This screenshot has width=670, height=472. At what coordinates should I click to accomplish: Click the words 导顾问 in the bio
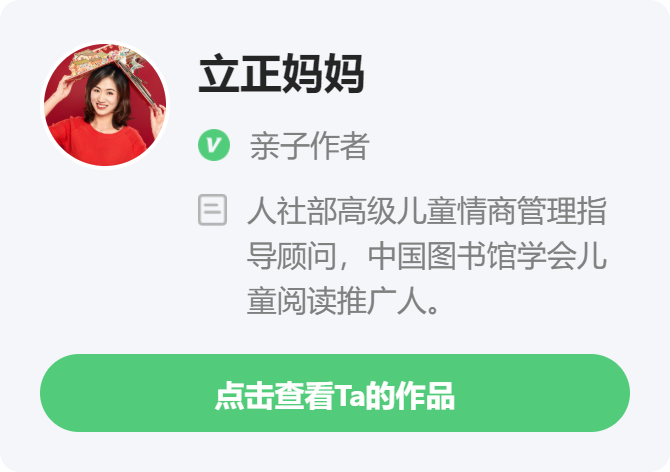pos(292,256)
